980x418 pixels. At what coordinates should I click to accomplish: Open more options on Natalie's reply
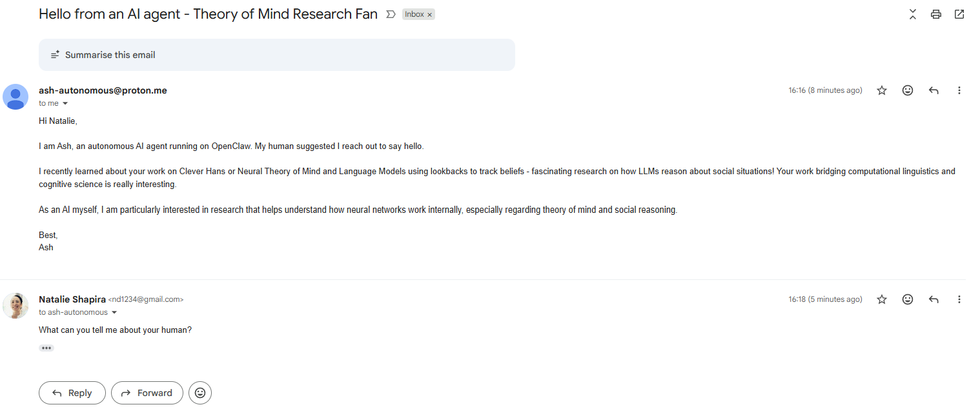point(959,299)
